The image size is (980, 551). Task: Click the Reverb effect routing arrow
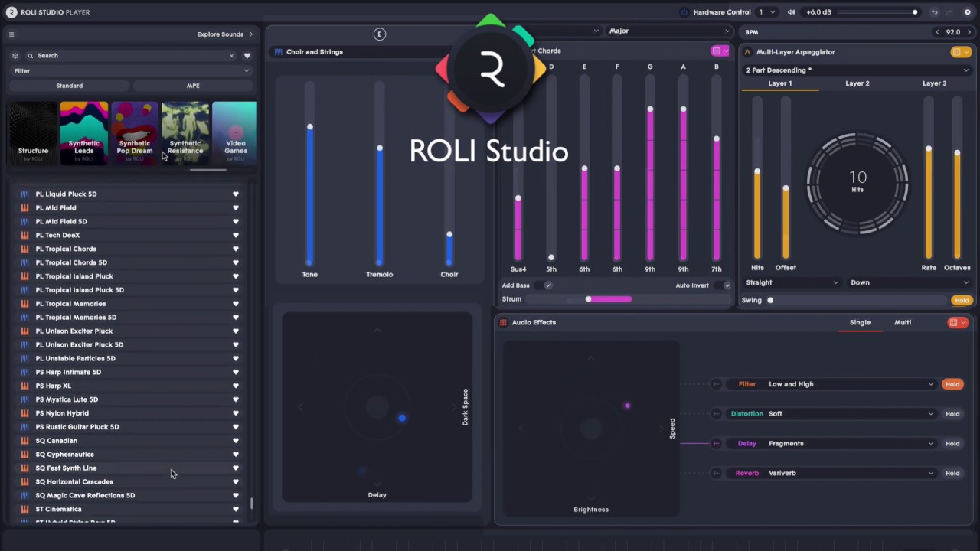click(716, 473)
